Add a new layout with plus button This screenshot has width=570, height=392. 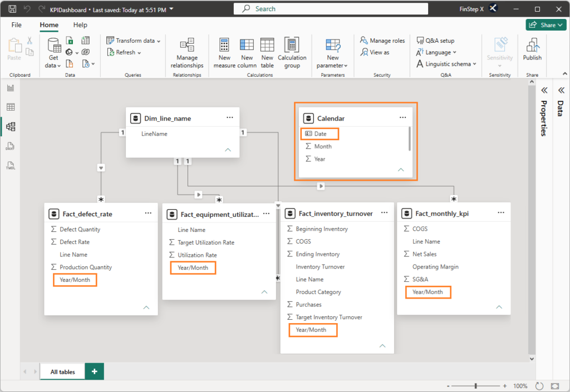95,371
